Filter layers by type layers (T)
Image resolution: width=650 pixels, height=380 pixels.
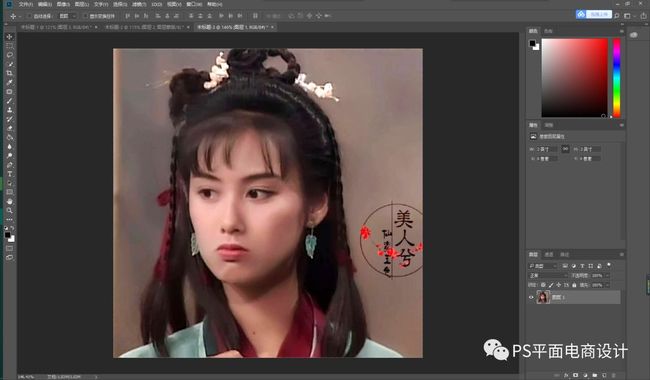click(582, 266)
